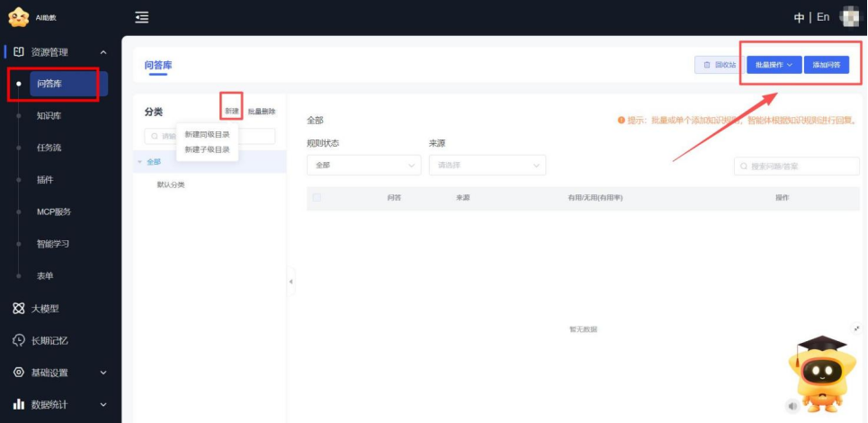Open the 来源 请选择 dropdown
This screenshot has width=868, height=423.
click(x=488, y=165)
